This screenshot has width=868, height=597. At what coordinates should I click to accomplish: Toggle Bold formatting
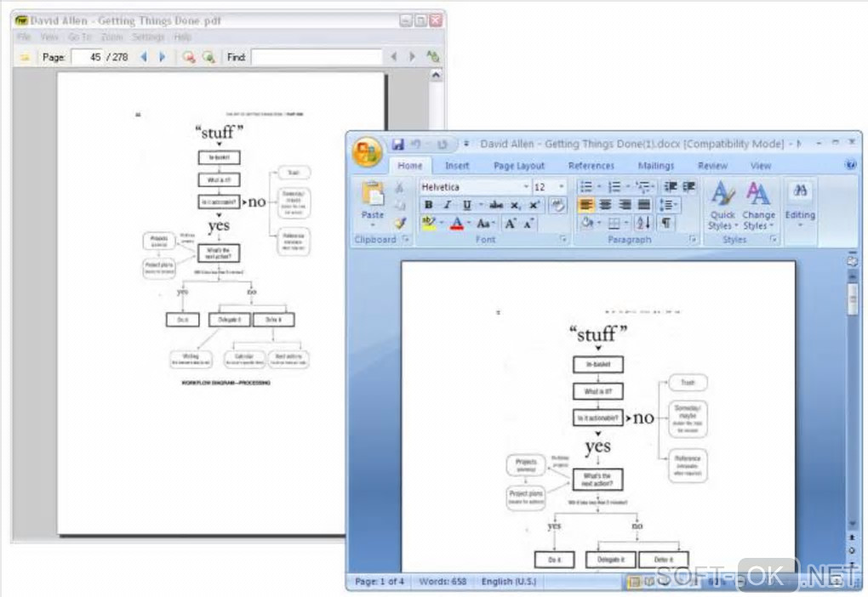coord(428,205)
